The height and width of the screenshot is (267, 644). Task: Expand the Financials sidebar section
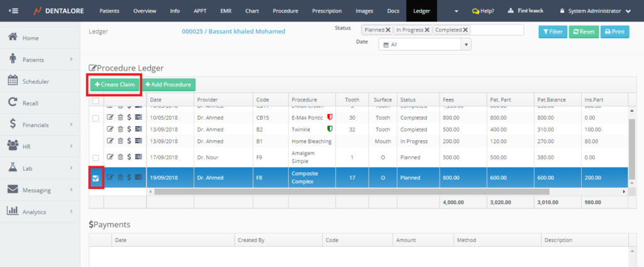coord(40,125)
